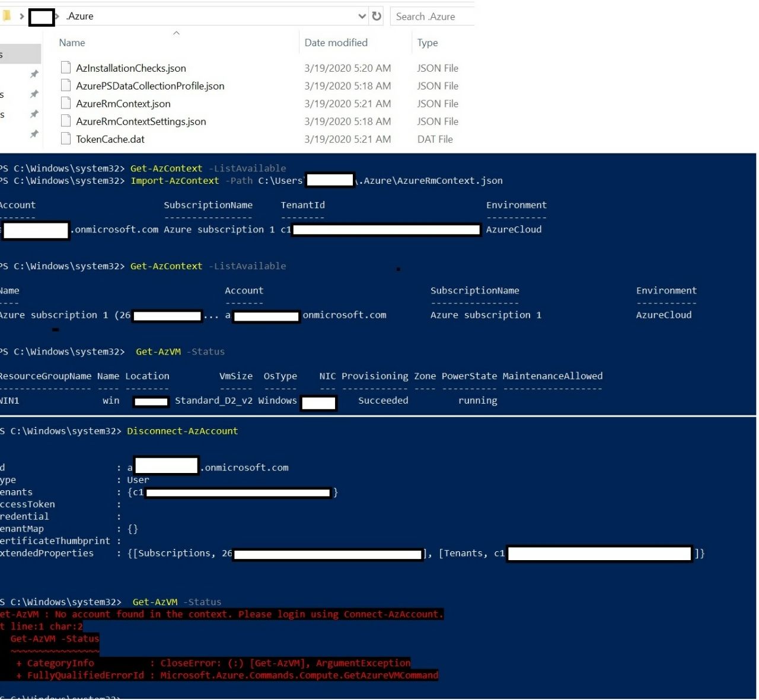Click the User type value in PowerShell

coord(138,480)
